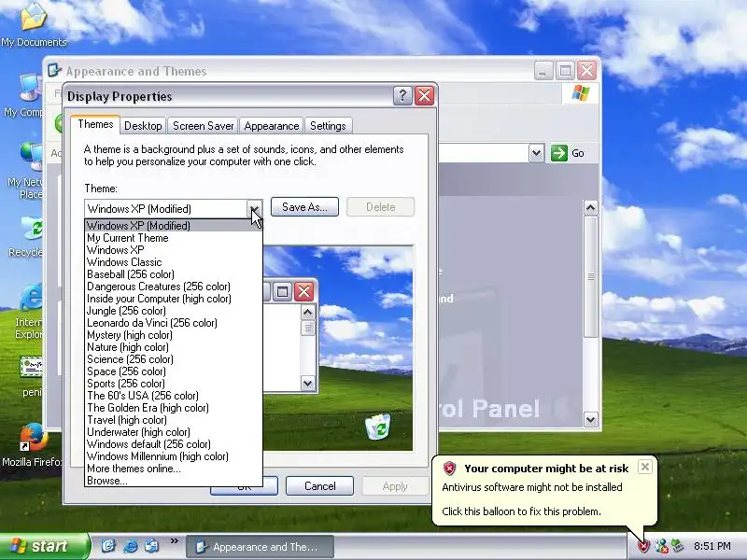This screenshot has height=560, width=747.
Task: Select Dangerous Creatures (256 color) theme
Action: [x=174, y=287]
